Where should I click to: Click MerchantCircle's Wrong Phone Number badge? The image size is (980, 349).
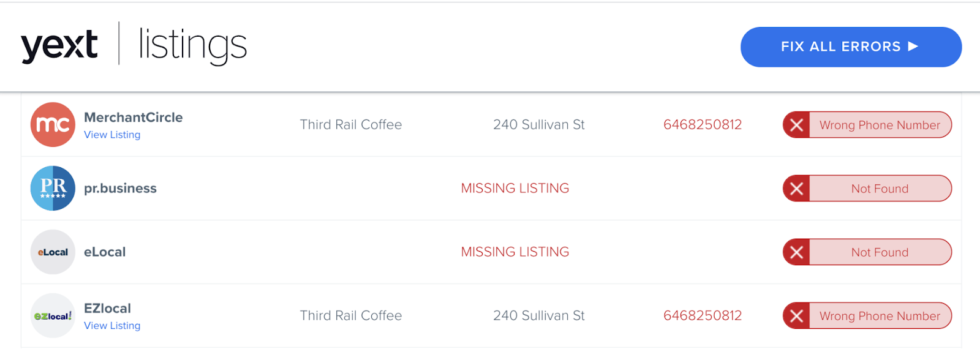point(880,125)
